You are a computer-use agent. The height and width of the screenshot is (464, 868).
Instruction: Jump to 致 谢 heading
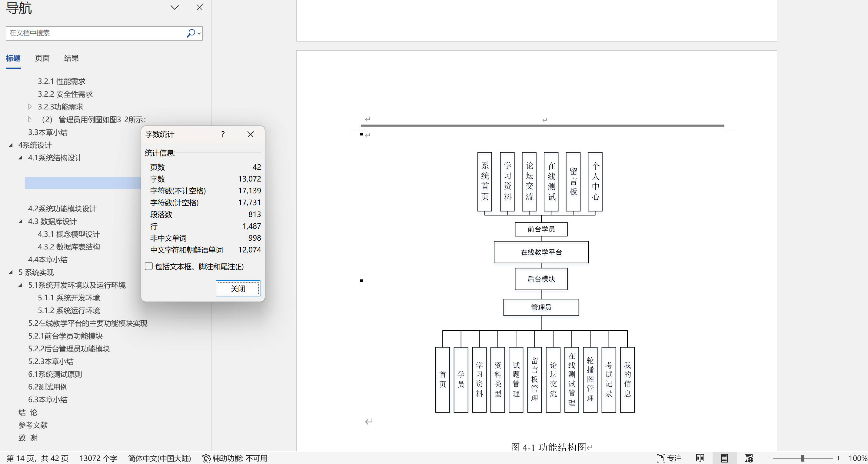[x=28, y=438]
